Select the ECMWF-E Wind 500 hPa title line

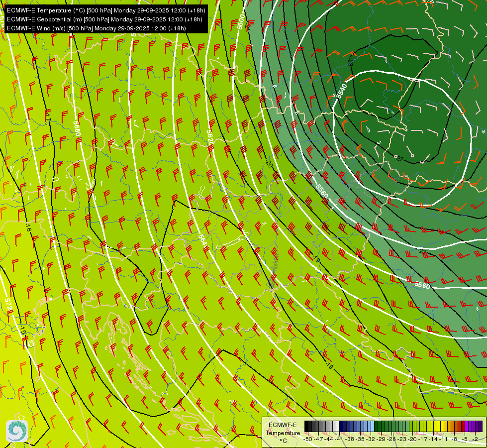point(97,28)
